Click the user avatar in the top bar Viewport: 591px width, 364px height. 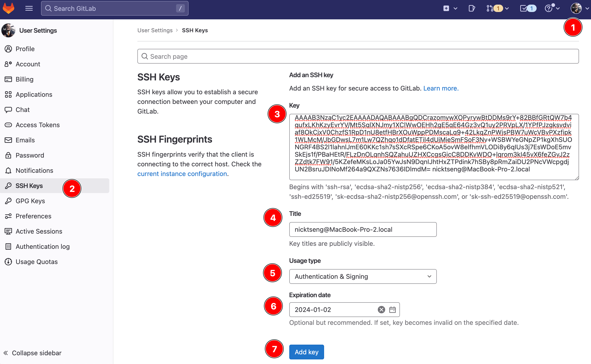point(576,9)
